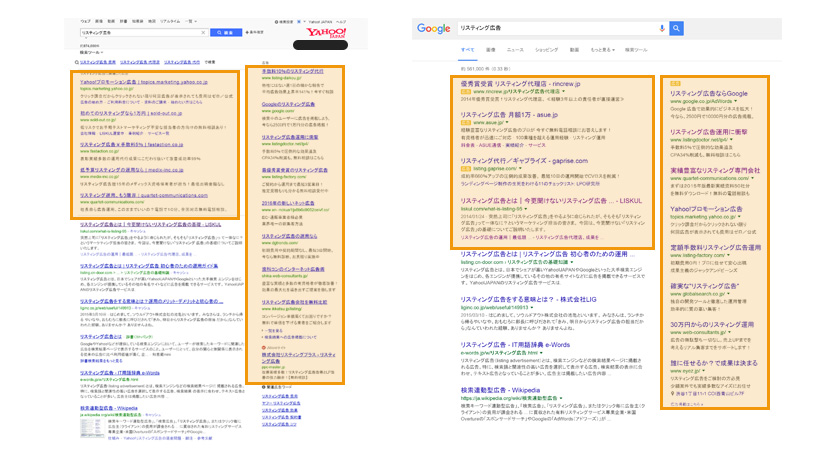This screenshot has width=830, height=460.
Task: Select Google's すべて tab
Action: [x=467, y=50]
